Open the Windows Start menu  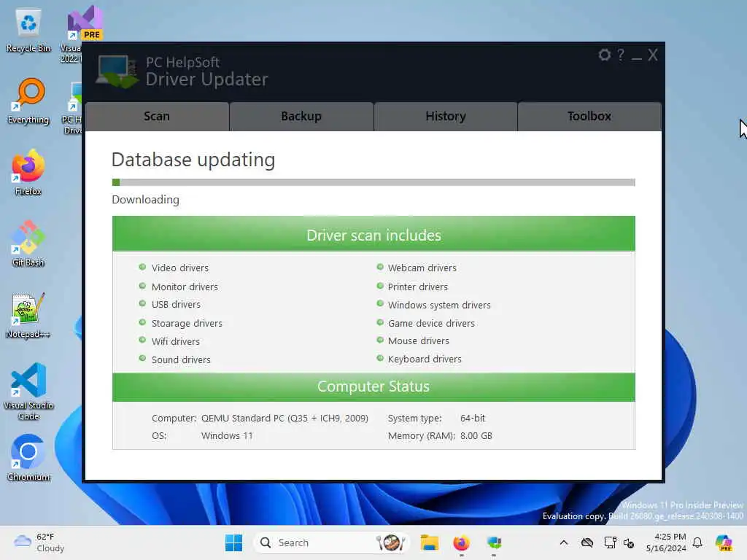tap(233, 542)
